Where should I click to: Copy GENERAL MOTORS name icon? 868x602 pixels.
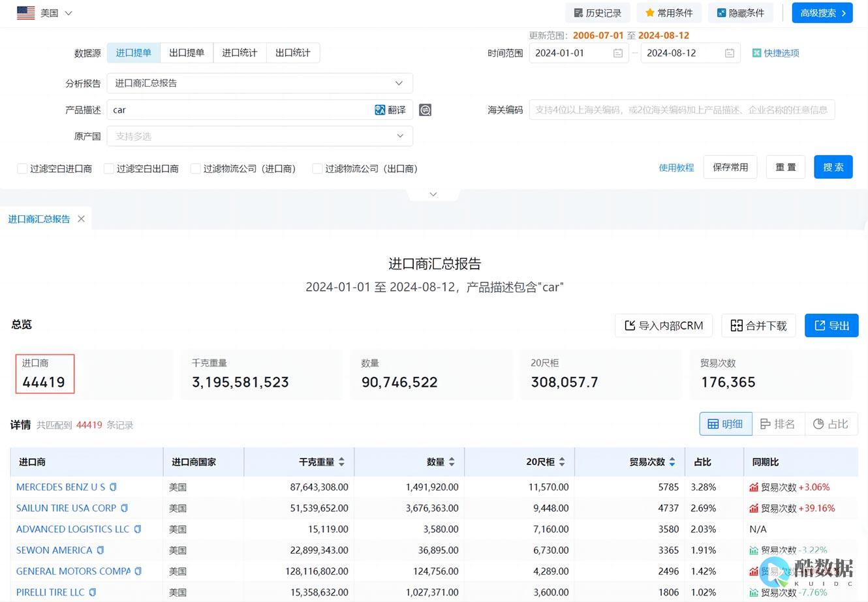coord(138,571)
